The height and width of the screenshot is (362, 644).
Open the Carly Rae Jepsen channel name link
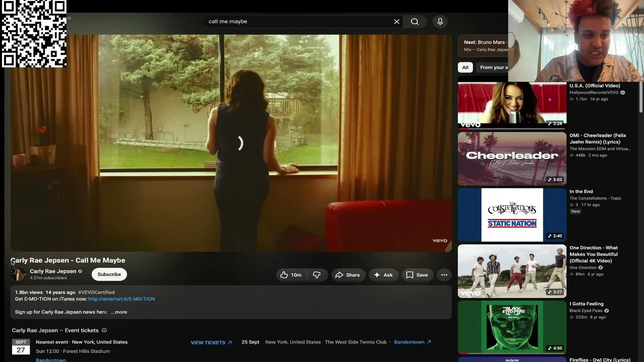pos(53,271)
